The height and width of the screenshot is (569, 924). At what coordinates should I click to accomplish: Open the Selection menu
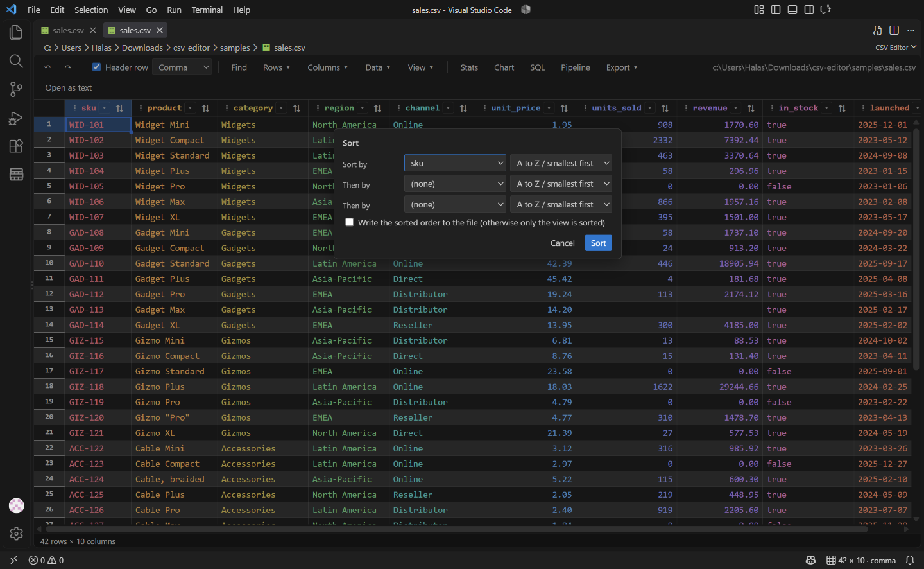[x=91, y=10]
